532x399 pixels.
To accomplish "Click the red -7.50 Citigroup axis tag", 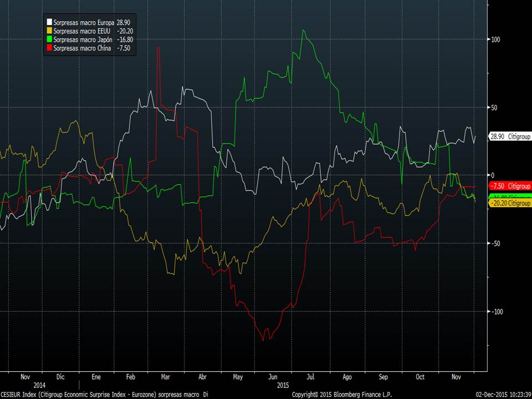I will tap(510, 186).
